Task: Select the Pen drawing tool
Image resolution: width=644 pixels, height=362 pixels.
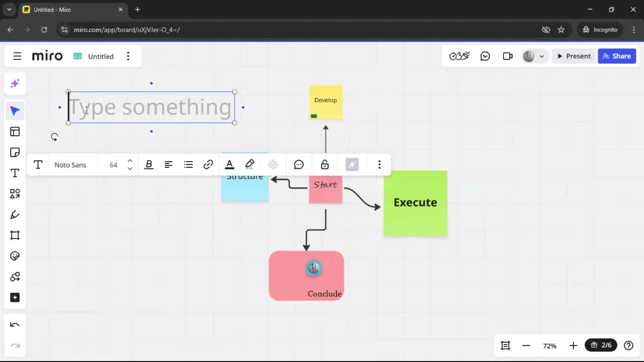Action: 15,215
